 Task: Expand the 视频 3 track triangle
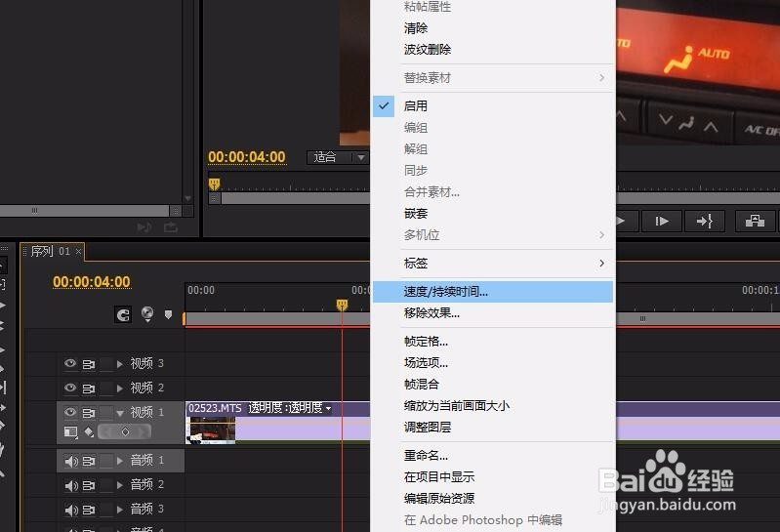pyautogui.click(x=119, y=364)
